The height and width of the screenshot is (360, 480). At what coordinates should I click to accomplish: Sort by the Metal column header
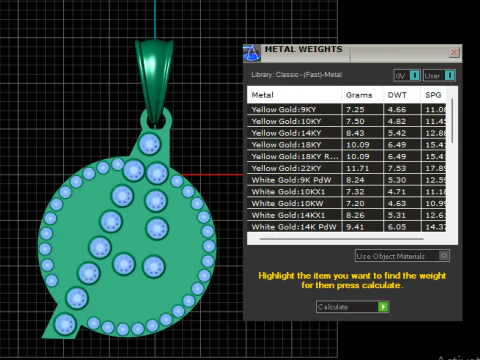294,95
